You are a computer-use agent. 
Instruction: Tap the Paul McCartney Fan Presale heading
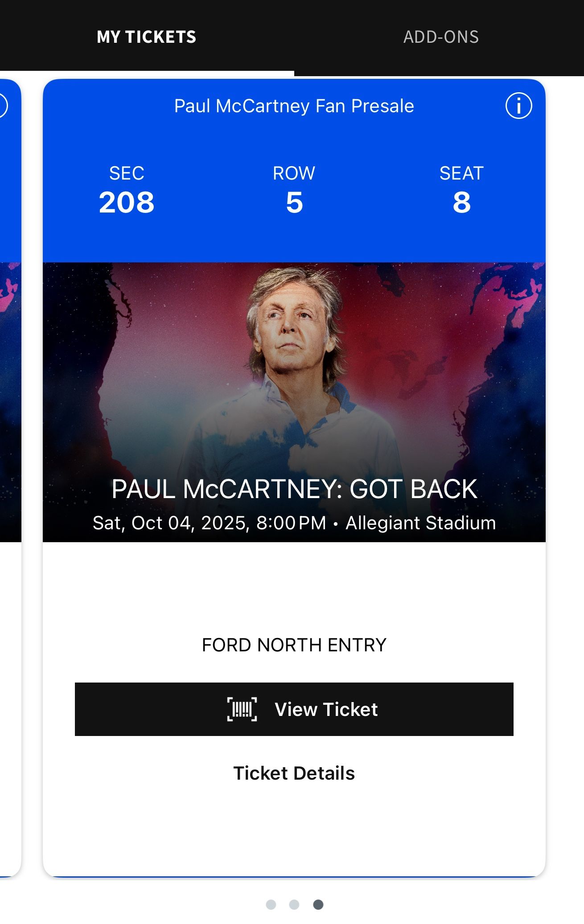coord(294,106)
